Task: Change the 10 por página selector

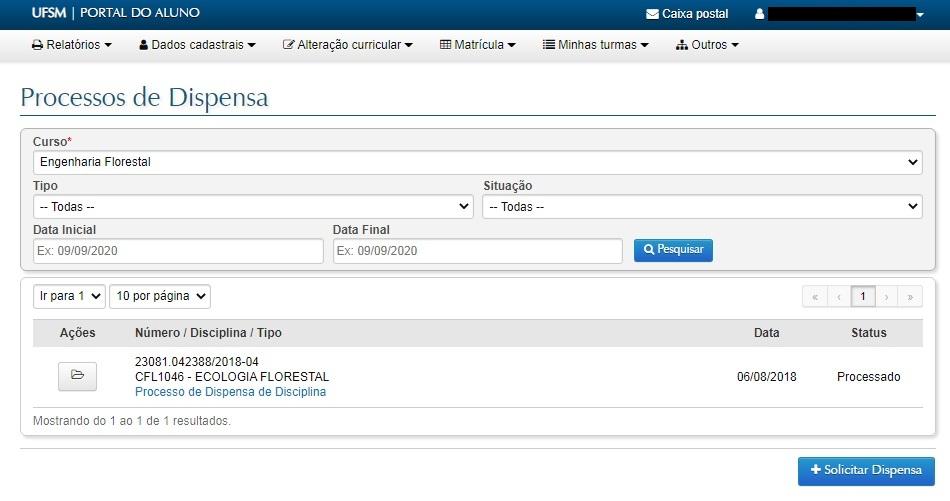Action: (160, 296)
